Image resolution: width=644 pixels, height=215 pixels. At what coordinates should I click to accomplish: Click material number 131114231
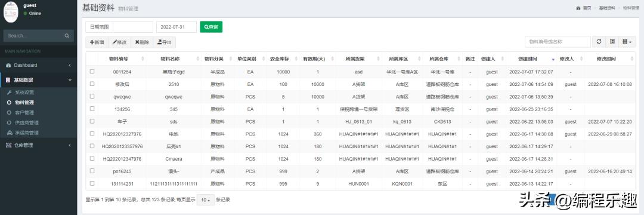[x=122, y=184]
